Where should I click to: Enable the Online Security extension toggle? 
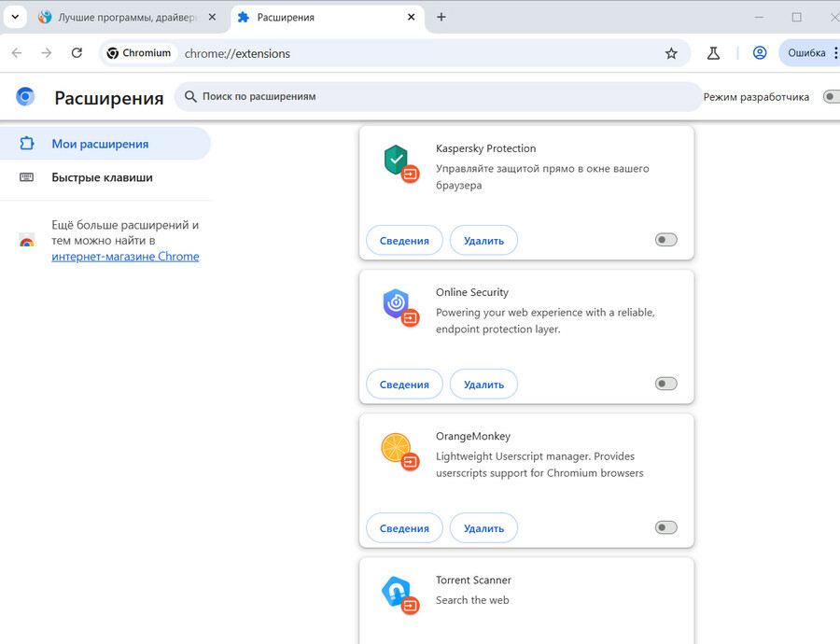coord(665,383)
